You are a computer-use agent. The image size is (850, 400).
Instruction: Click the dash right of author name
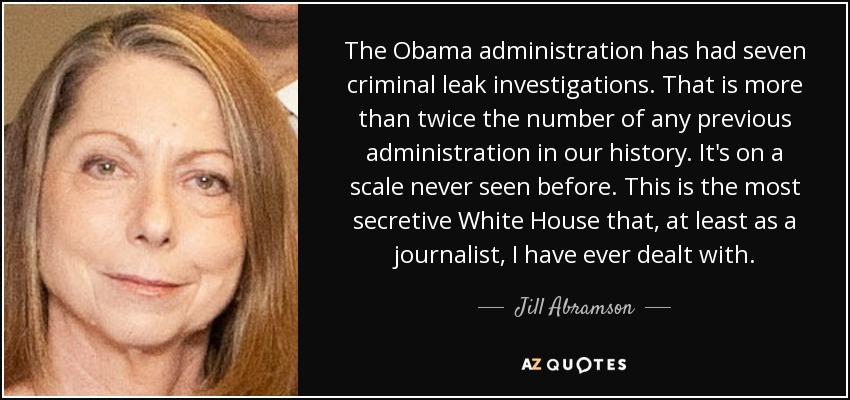pyautogui.click(x=659, y=308)
